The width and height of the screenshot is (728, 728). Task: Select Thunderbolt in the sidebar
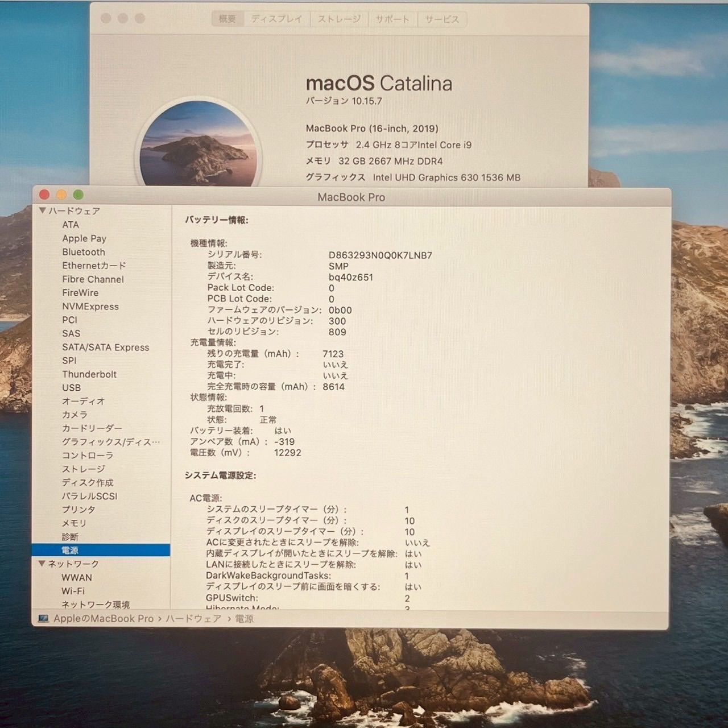tap(88, 374)
